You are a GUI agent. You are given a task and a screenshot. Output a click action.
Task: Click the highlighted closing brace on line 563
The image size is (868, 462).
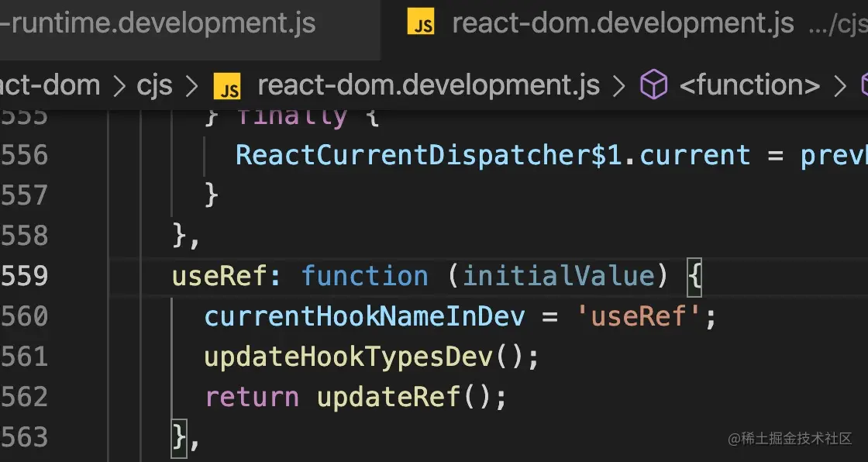(x=179, y=439)
